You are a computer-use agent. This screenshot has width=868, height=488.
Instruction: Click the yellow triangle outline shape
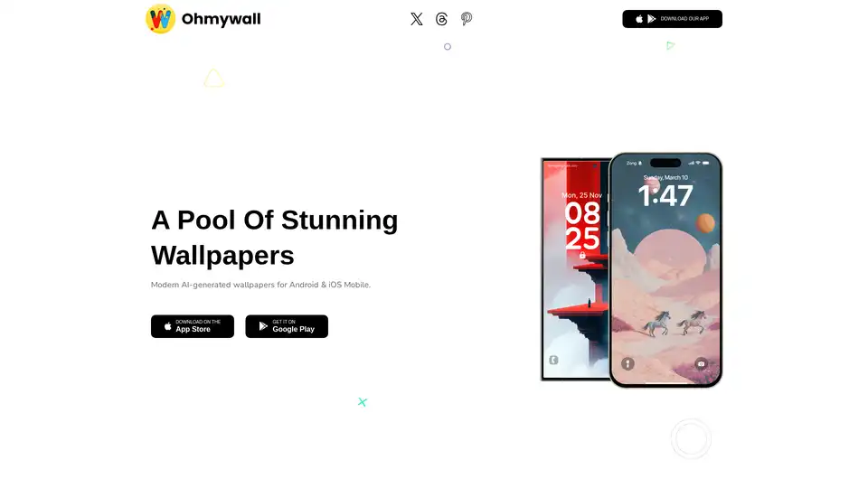tap(213, 78)
